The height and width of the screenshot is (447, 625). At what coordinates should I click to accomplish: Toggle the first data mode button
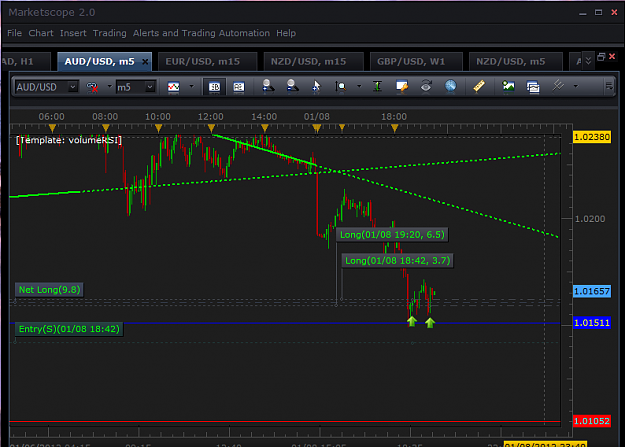(214, 87)
